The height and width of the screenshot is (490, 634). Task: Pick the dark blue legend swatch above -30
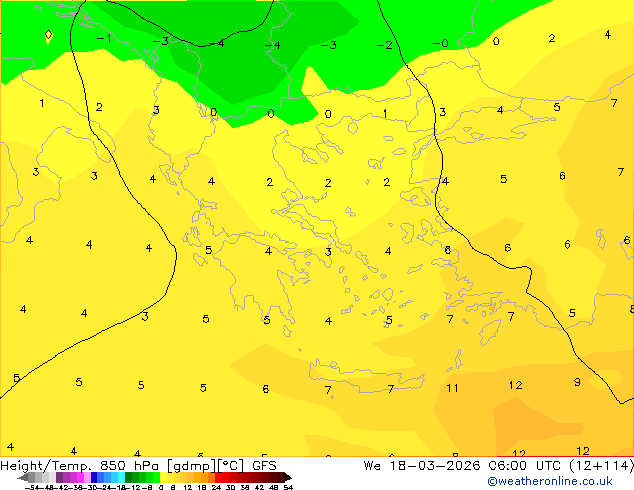pyautogui.click(x=94, y=477)
